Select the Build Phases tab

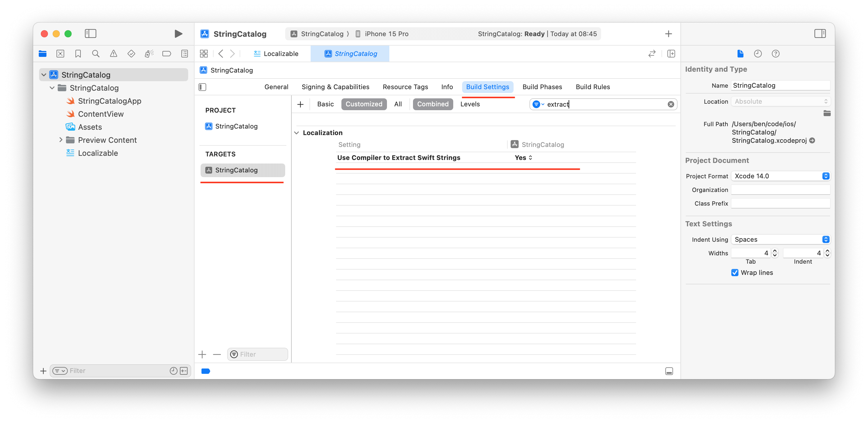pyautogui.click(x=542, y=86)
